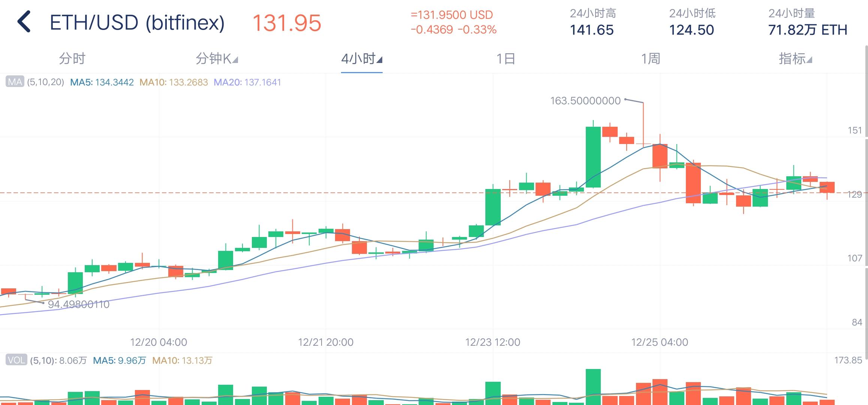This screenshot has height=405, width=868.
Task: Open the 指标 indicators dropdown
Action: 795,58
